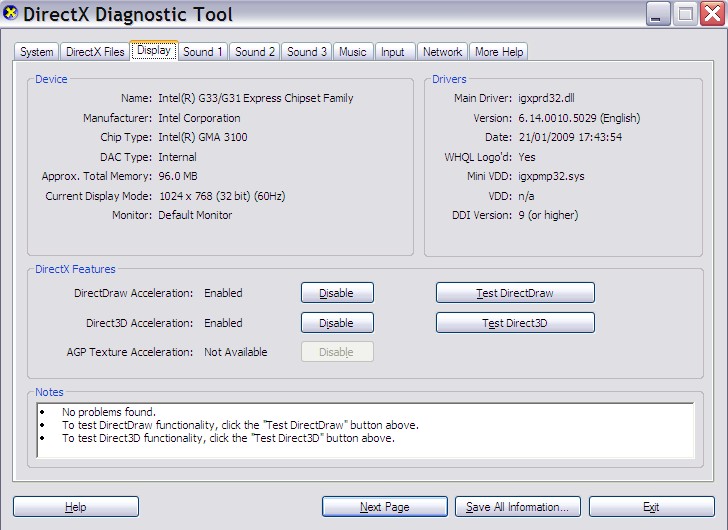Viewport: 728px width, 530px height.
Task: Click the 'Intel(R) GMA 3100' chip type
Action: coord(203,137)
